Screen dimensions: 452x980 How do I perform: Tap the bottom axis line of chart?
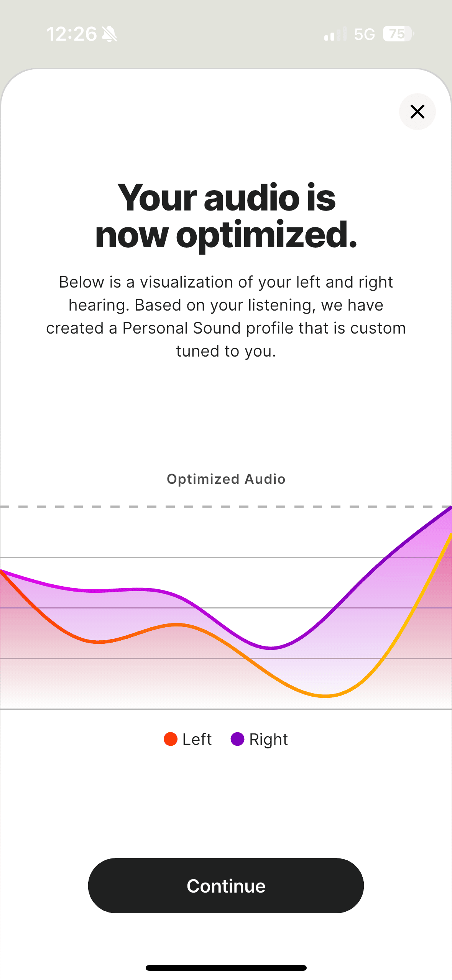[x=226, y=709]
